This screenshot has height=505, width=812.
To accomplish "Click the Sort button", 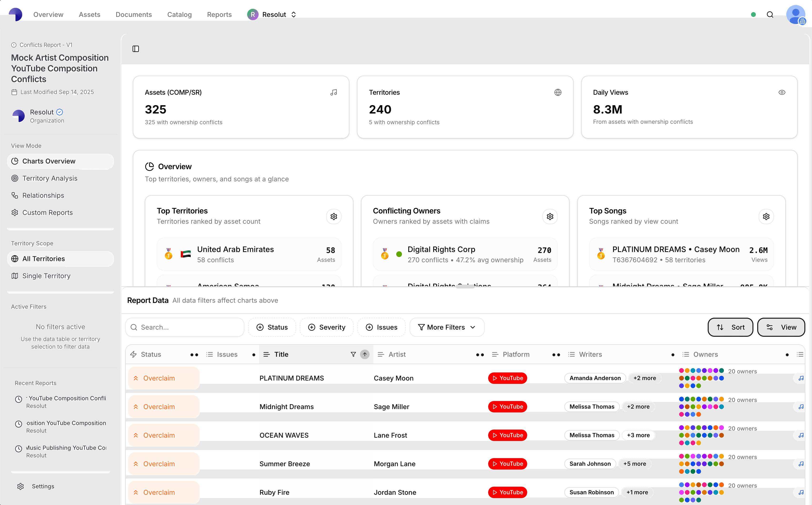I will [x=730, y=327].
